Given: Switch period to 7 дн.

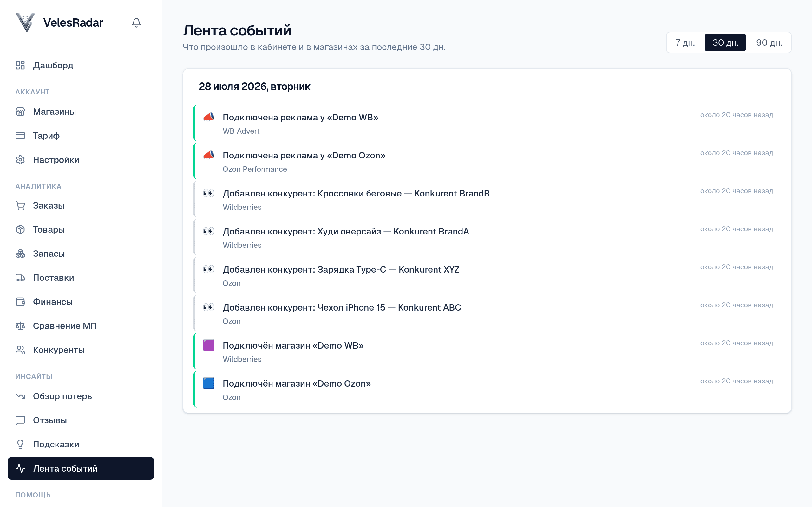Looking at the screenshot, I should (x=685, y=42).
